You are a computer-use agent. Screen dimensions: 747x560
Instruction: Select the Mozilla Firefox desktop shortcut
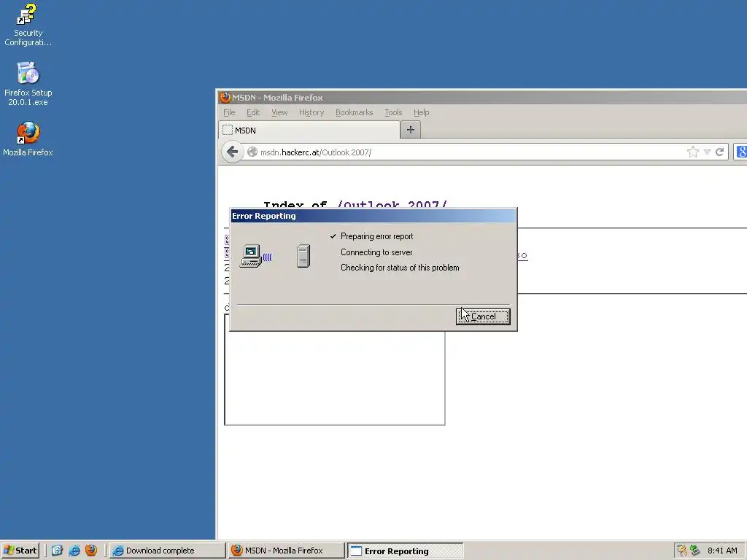click(28, 139)
